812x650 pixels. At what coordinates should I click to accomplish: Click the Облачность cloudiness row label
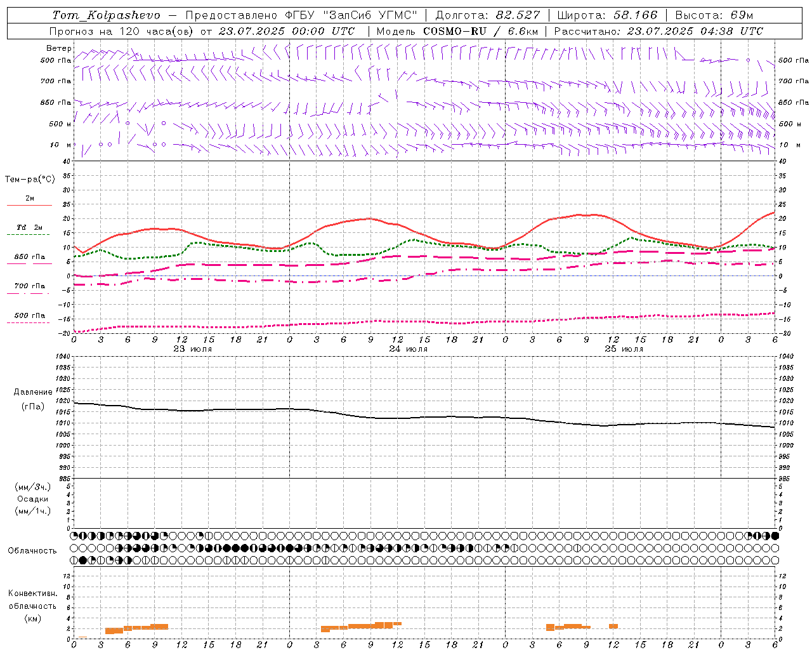(x=32, y=550)
